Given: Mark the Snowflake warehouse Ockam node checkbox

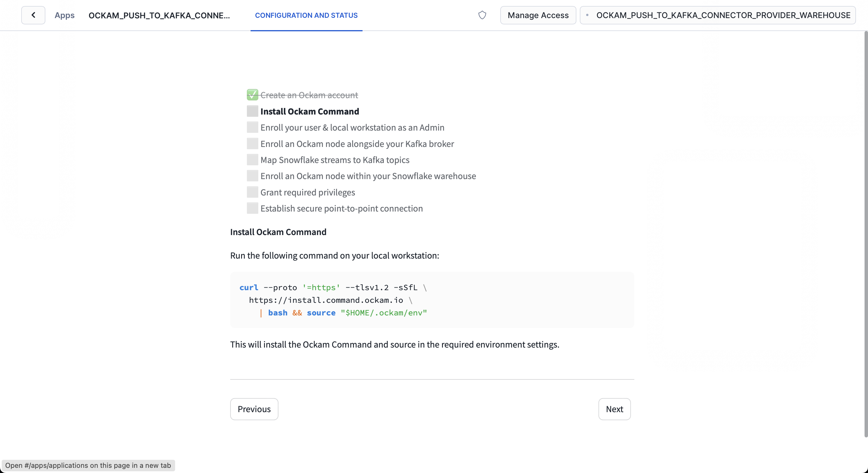Looking at the screenshot, I should [x=252, y=176].
